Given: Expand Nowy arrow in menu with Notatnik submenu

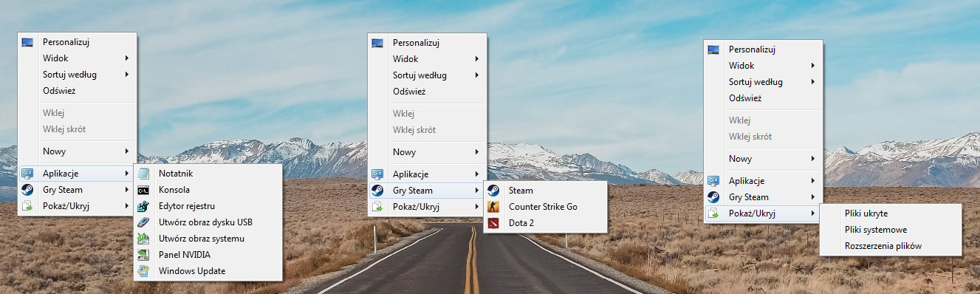Looking at the screenshot, I should coord(127,151).
